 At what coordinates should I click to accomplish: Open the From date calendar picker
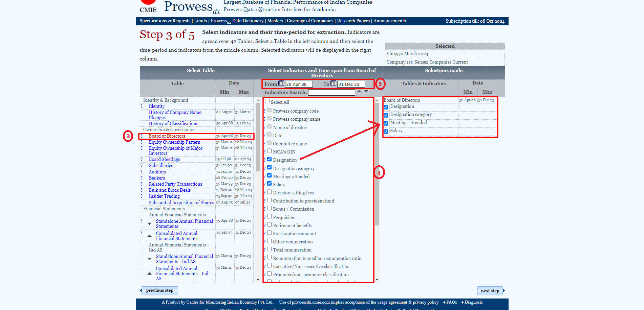pyautogui.click(x=281, y=84)
